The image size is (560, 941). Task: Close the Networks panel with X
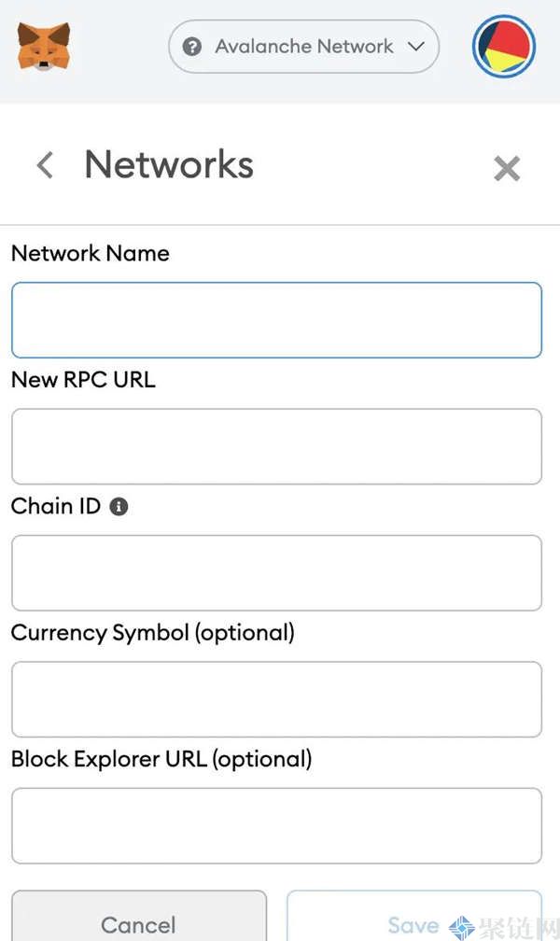[x=507, y=168]
